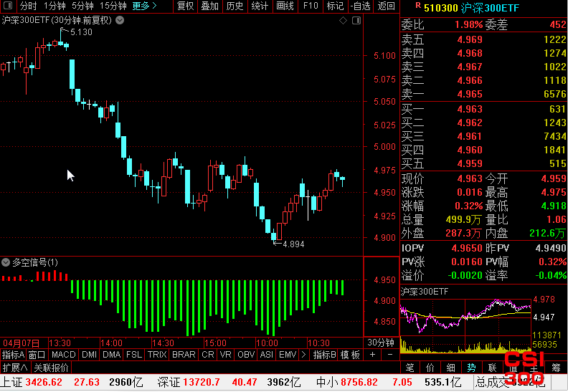This screenshot has height=392, width=568.
Task: Select the EMV indicator
Action: 288,355
